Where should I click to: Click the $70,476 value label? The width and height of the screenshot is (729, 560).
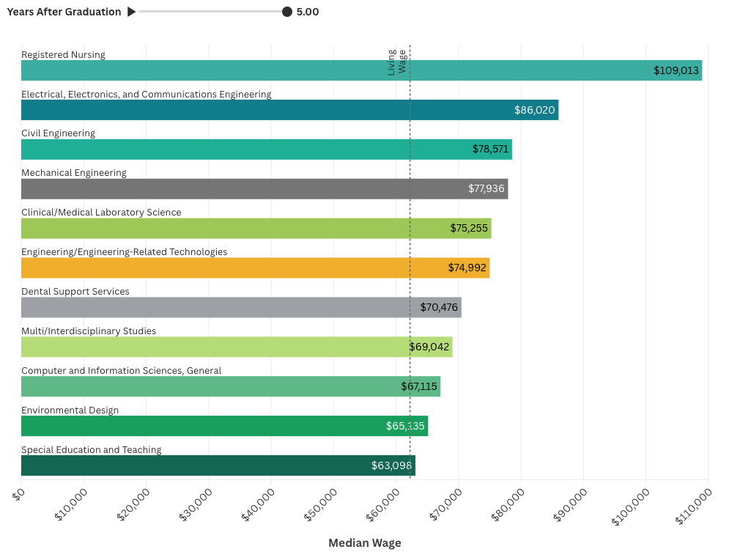(x=439, y=307)
